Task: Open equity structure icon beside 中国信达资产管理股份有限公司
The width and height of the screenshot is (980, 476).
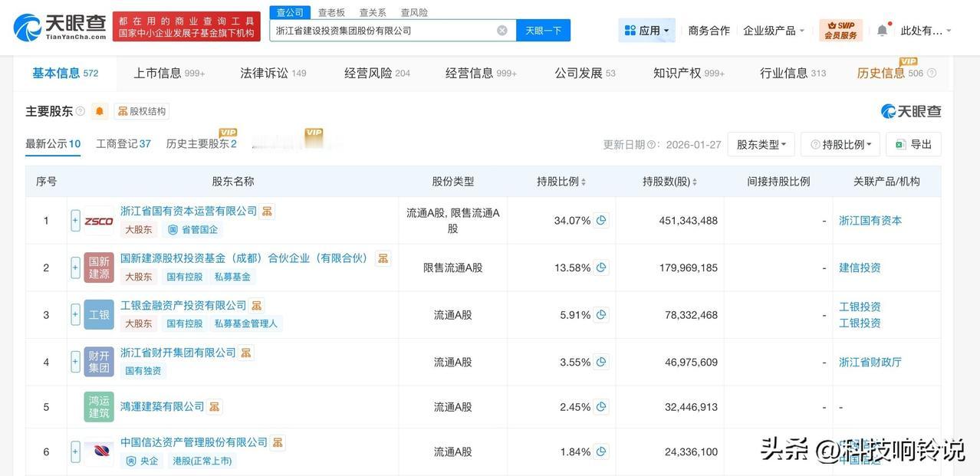Action: point(277,442)
